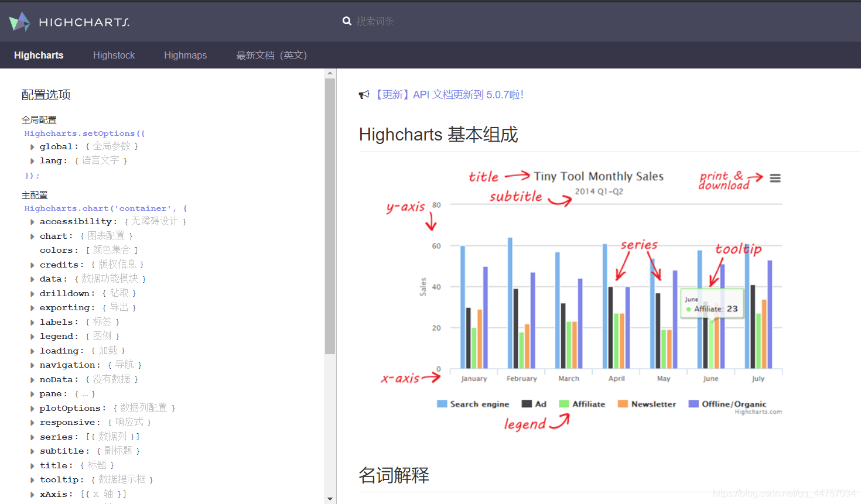Expand the pane option arrow
The image size is (861, 504).
click(32, 394)
